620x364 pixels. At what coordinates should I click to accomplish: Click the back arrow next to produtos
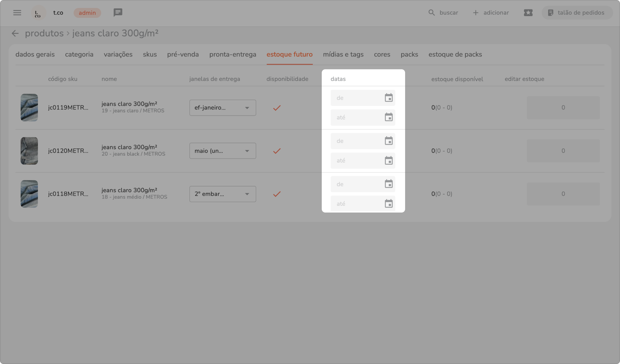click(15, 33)
